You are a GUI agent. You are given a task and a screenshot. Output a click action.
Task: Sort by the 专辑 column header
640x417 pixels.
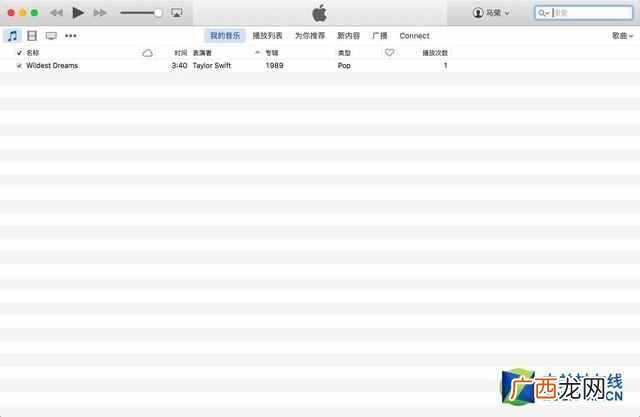272,53
